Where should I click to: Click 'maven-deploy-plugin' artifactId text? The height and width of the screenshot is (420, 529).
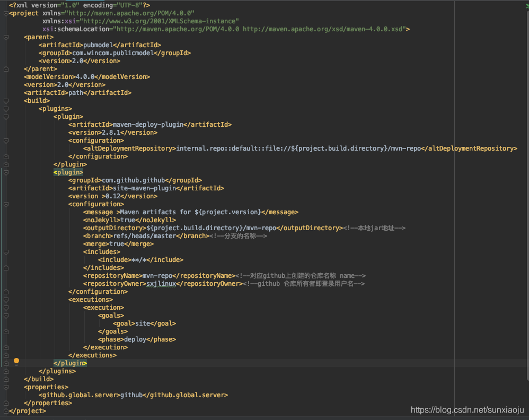pyautogui.click(x=148, y=125)
